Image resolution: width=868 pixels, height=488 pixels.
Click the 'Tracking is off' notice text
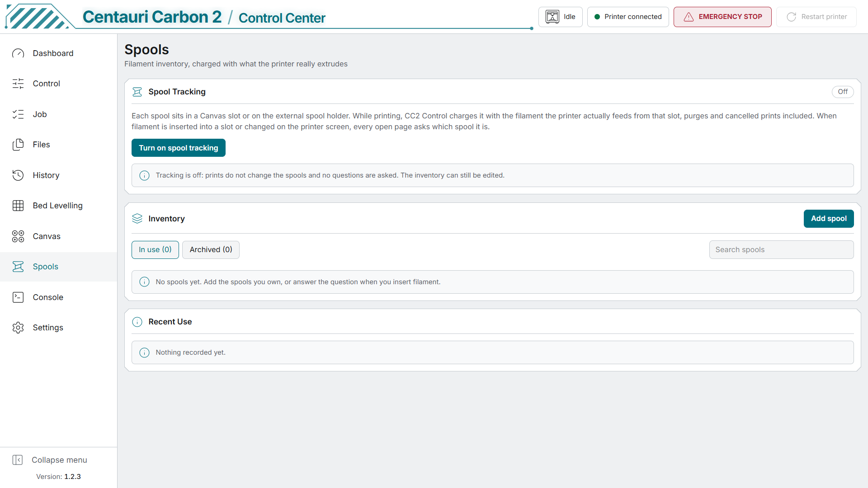pyautogui.click(x=330, y=175)
